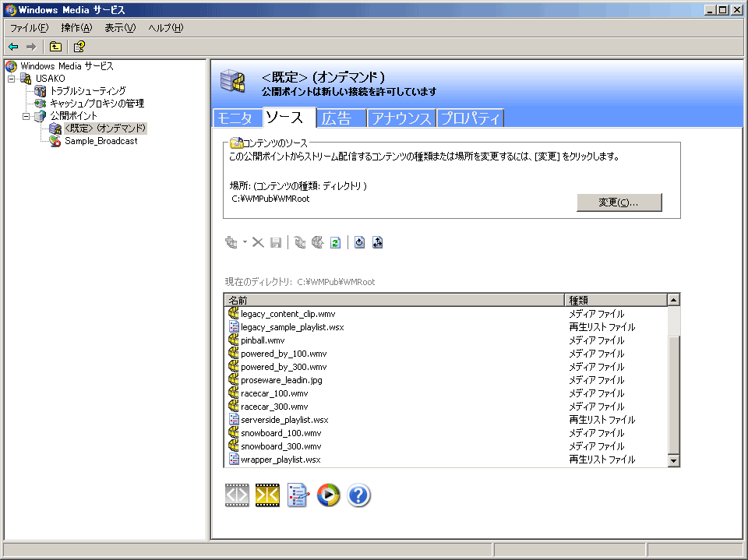
Task: Sort by the 種類 column header
Action: pos(616,300)
